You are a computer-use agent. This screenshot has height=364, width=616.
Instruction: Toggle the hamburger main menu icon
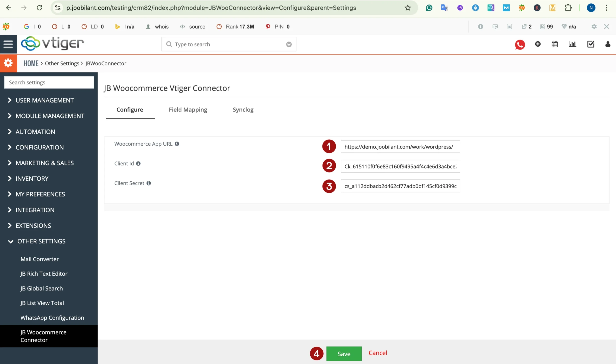[8, 44]
